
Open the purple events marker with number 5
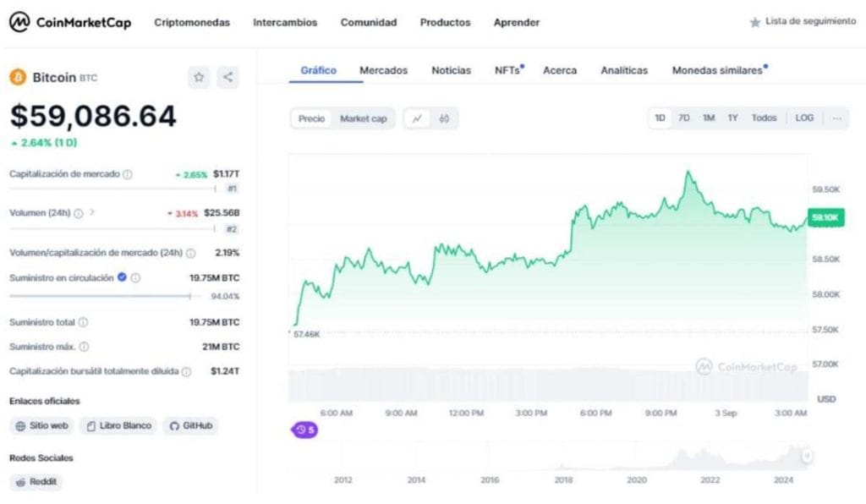tap(304, 430)
